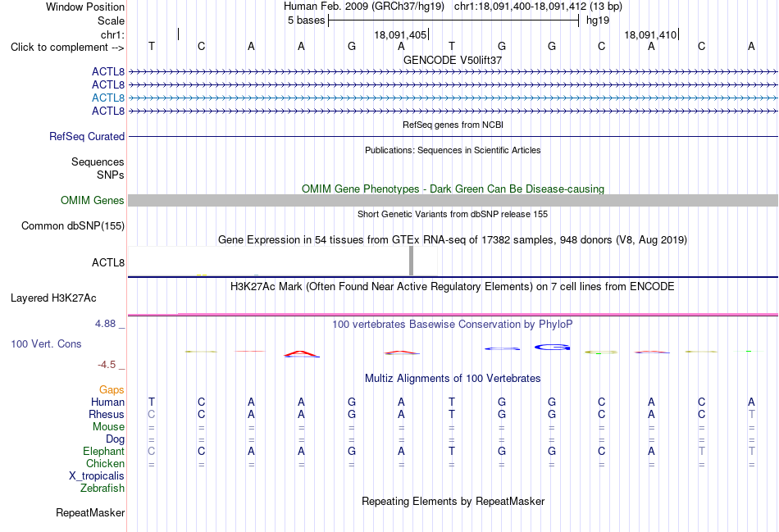
Task: Click the X_tropicalis species label
Action: [97, 476]
